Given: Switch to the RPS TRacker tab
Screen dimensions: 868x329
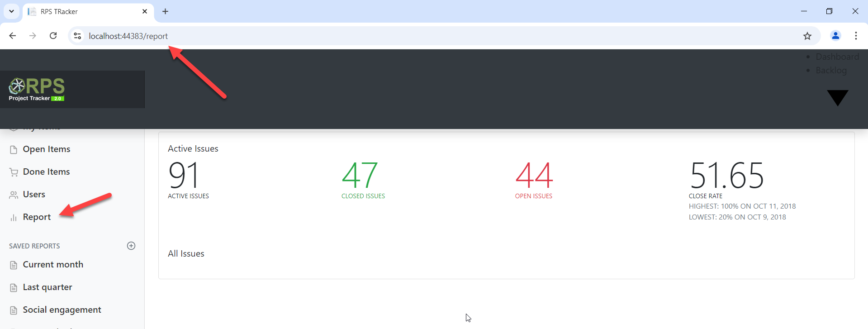Looking at the screenshot, I should point(88,11).
